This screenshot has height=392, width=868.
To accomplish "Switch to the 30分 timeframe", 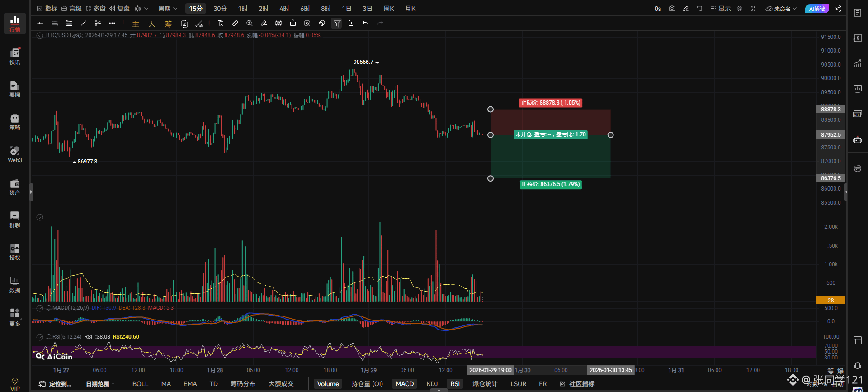I will coord(220,9).
